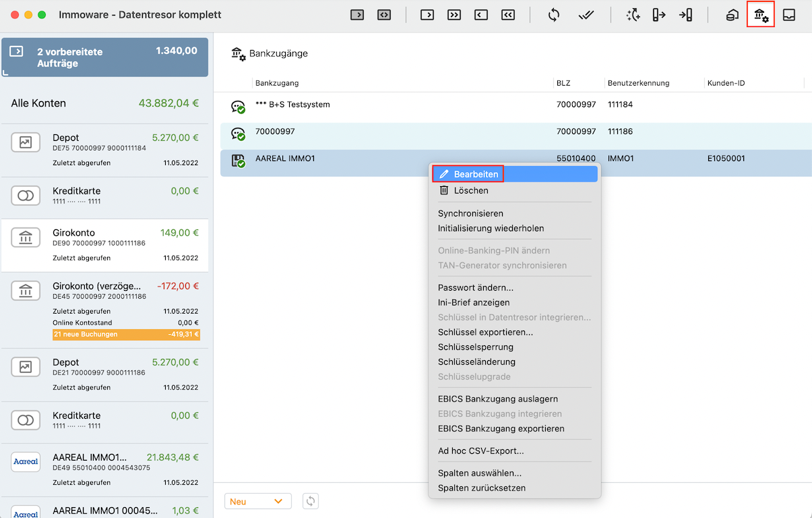This screenshot has width=812, height=518.
Task: Select EBICS Bankzugang exportieren from the menu
Action: click(513, 428)
